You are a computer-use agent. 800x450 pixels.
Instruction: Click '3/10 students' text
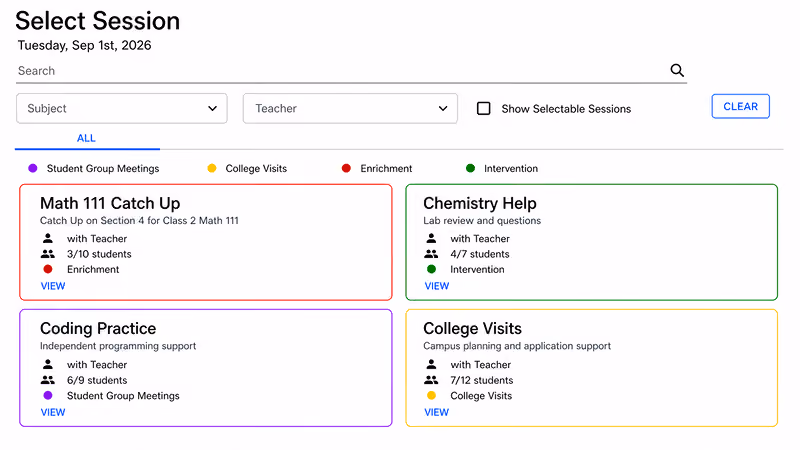point(99,254)
